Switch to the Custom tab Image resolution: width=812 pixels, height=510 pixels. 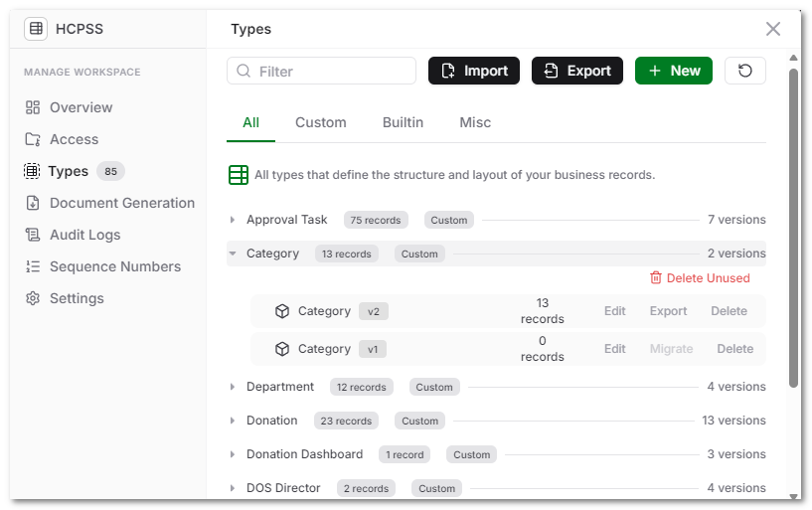321,122
